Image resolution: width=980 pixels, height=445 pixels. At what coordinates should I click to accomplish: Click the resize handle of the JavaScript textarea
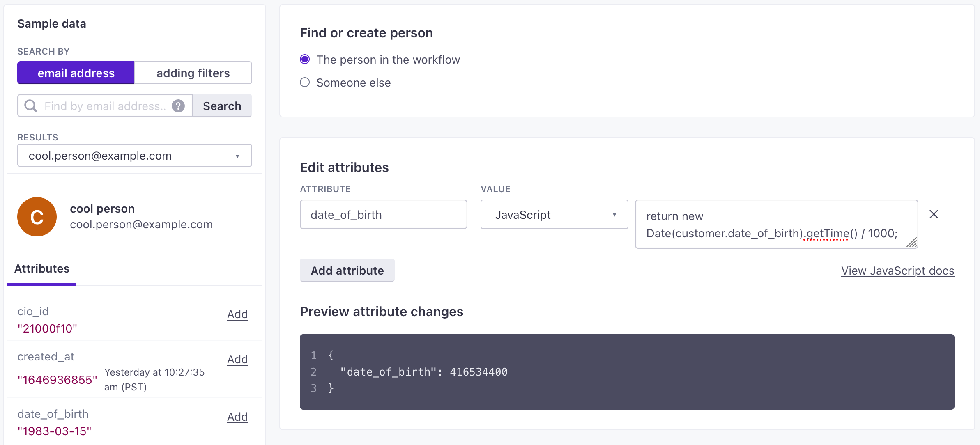[912, 243]
